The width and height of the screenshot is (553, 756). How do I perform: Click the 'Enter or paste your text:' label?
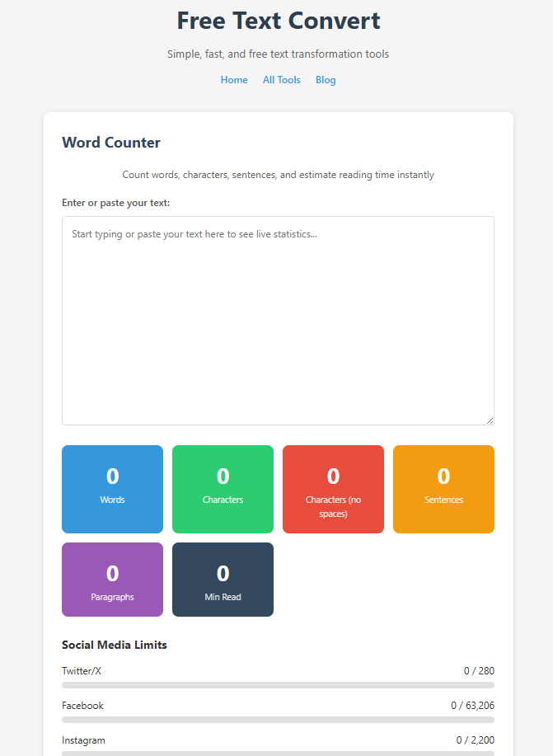pos(115,203)
